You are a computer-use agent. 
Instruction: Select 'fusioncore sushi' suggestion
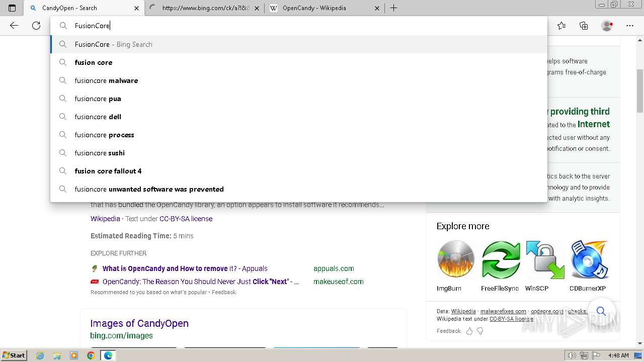pyautogui.click(x=299, y=153)
